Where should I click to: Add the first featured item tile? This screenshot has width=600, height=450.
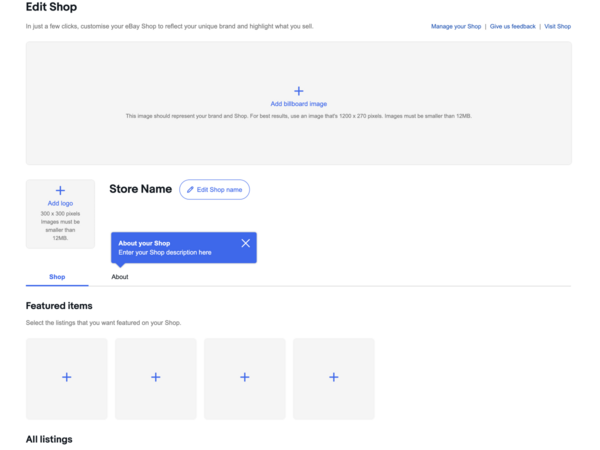coord(66,377)
